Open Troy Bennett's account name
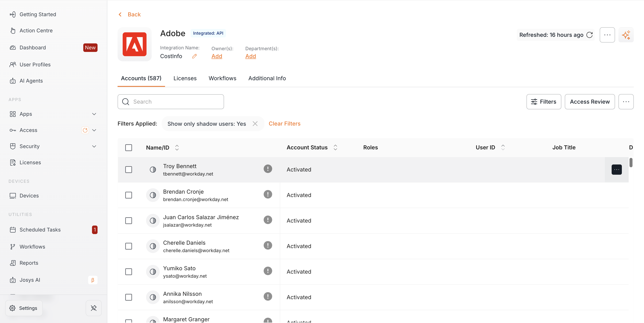The height and width of the screenshot is (323, 644). (x=180, y=166)
